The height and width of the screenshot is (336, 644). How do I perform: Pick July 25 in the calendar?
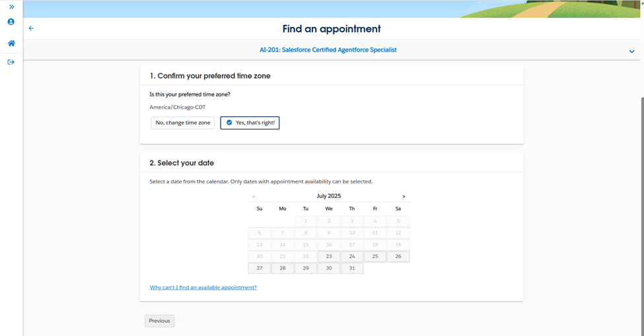375,256
